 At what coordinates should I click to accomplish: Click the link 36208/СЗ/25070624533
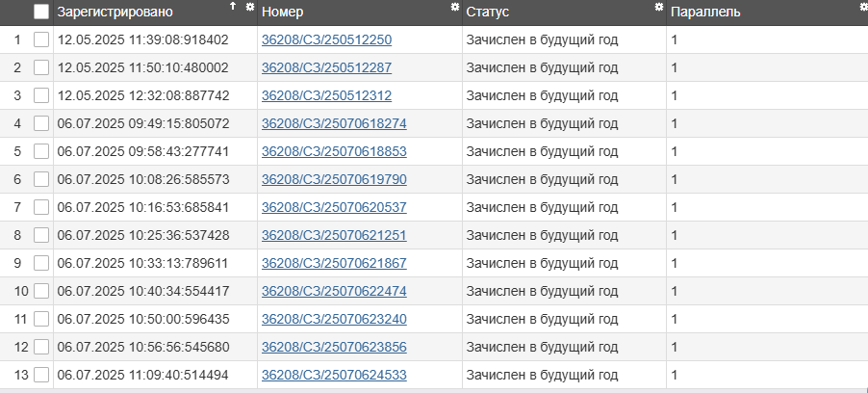tap(334, 375)
